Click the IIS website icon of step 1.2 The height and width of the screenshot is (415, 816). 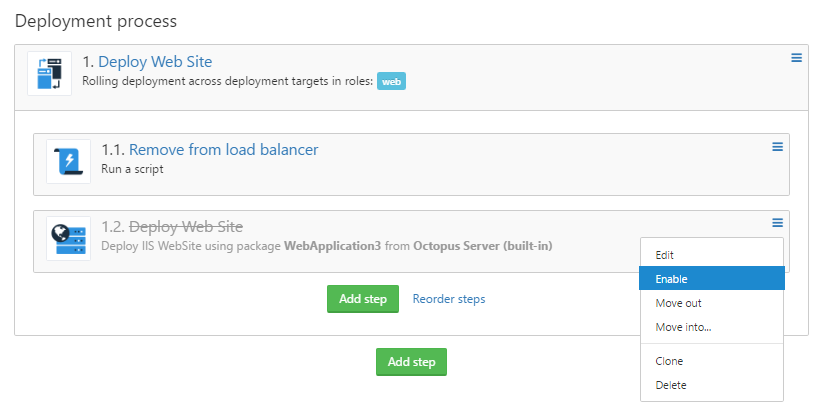(68, 238)
